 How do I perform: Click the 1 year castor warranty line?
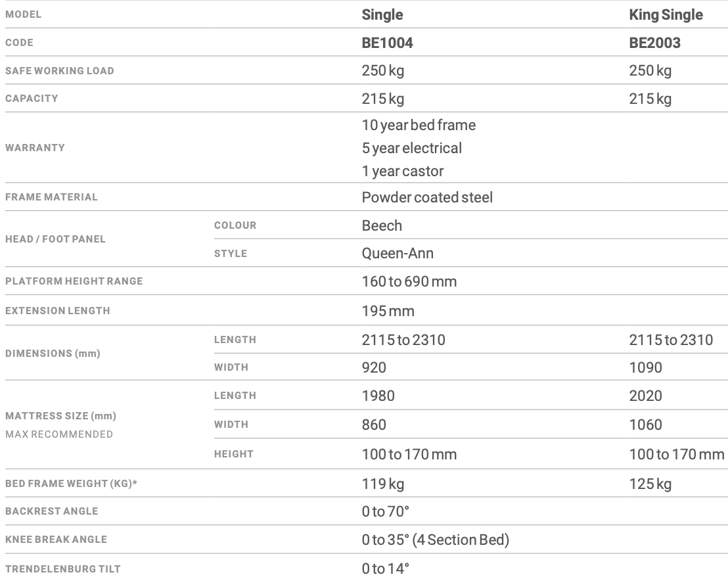pos(403,172)
